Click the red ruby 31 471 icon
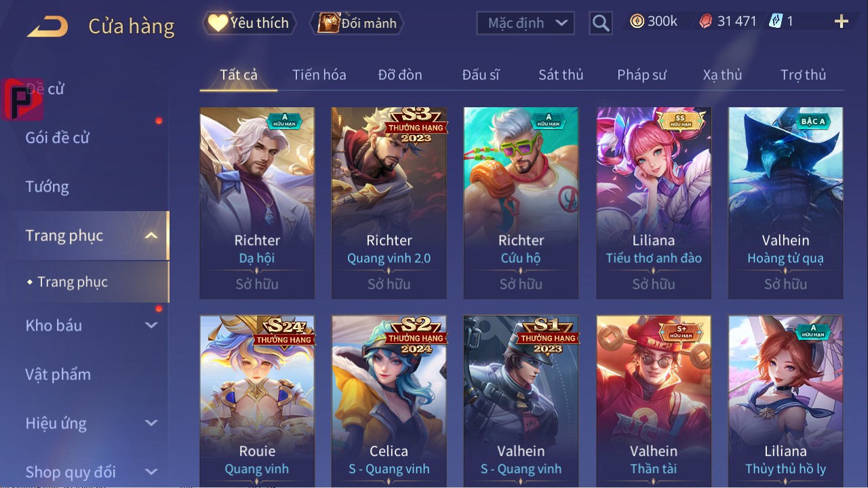 (x=706, y=22)
